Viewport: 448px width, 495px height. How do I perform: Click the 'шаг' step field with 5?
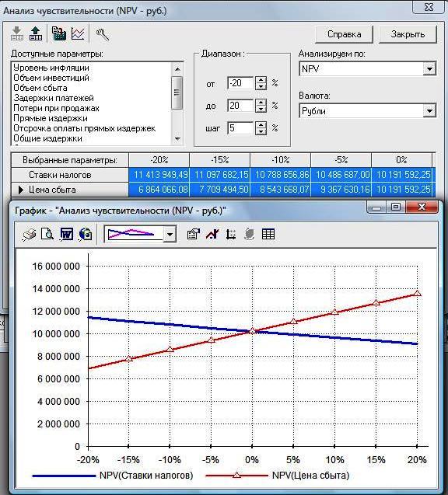coord(240,128)
